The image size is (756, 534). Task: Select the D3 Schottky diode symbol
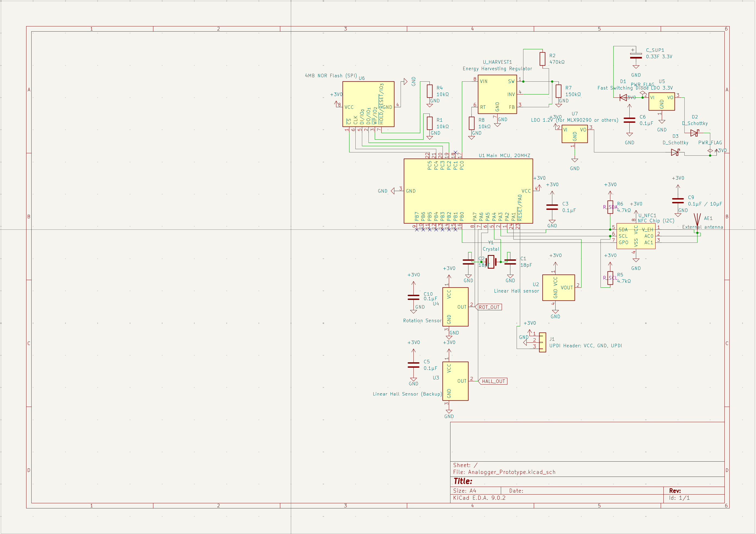click(675, 152)
